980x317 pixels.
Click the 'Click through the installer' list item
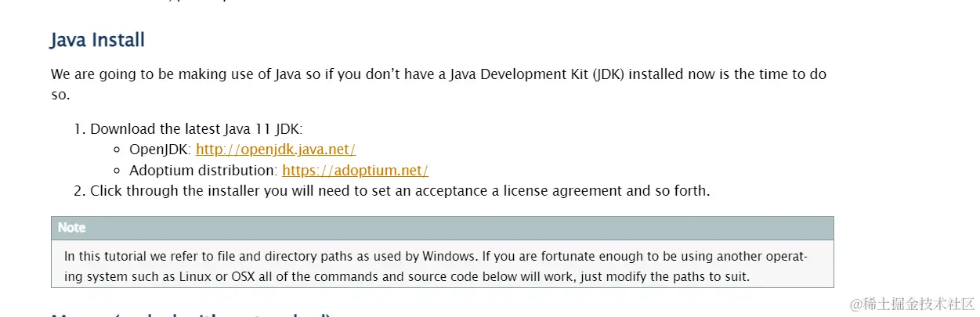[x=400, y=191]
